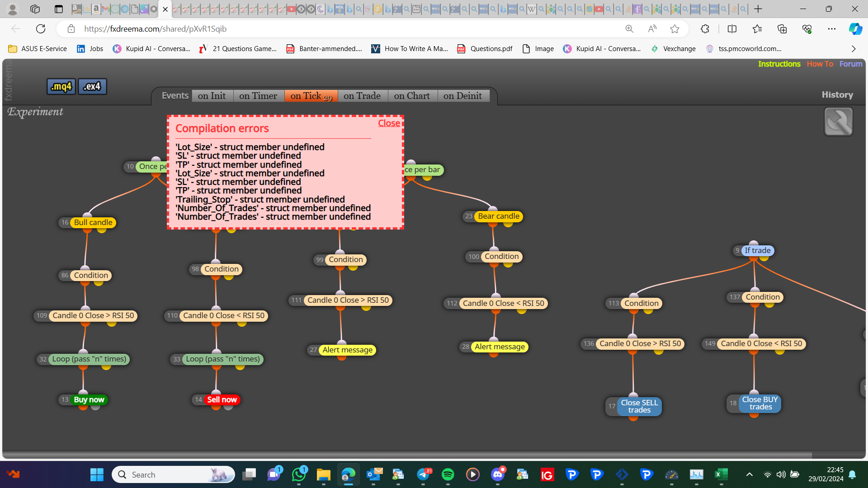Select Condition block number 137

tap(763, 297)
